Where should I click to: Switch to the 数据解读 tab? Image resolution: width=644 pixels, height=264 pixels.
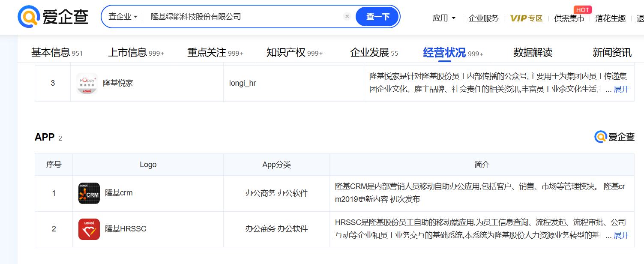(533, 53)
